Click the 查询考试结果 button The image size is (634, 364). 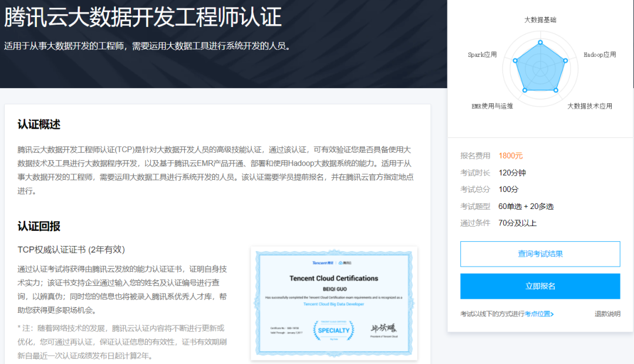click(539, 254)
